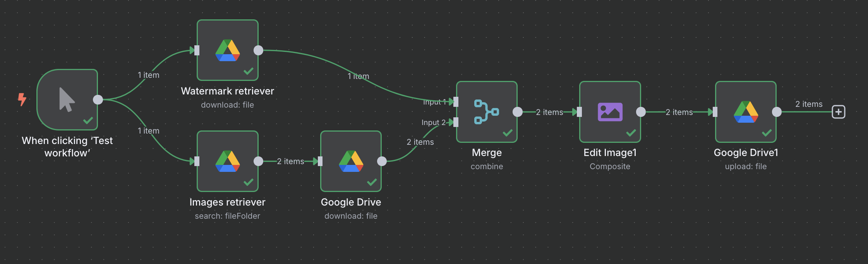
Task: Click the '2 items' label between Merge and Edit Image1
Action: click(549, 112)
